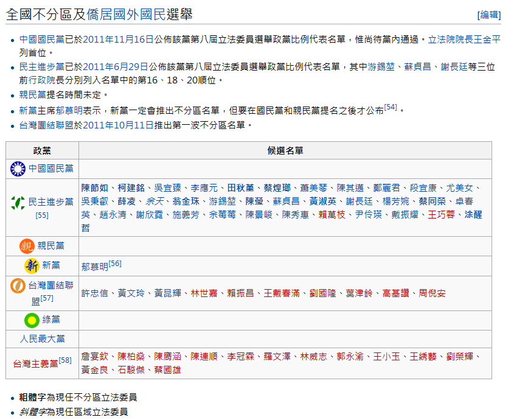Click the Green Party sunflower logo

tap(32, 320)
